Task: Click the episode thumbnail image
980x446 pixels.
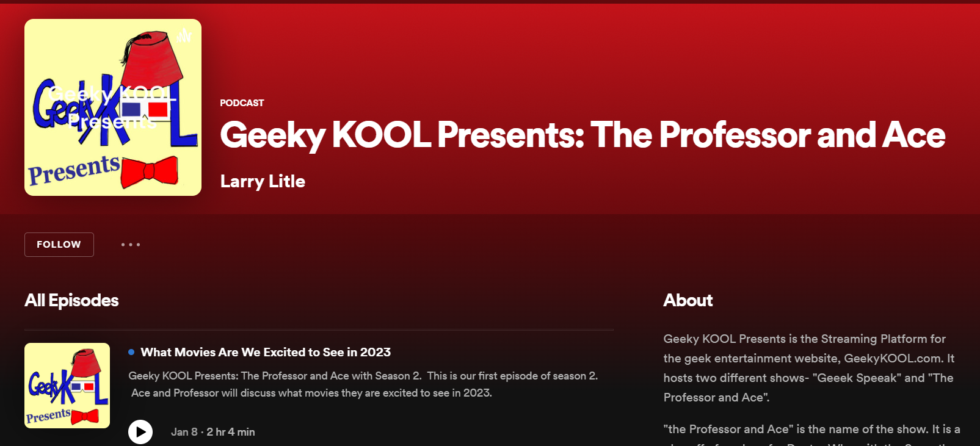Action: click(67, 385)
